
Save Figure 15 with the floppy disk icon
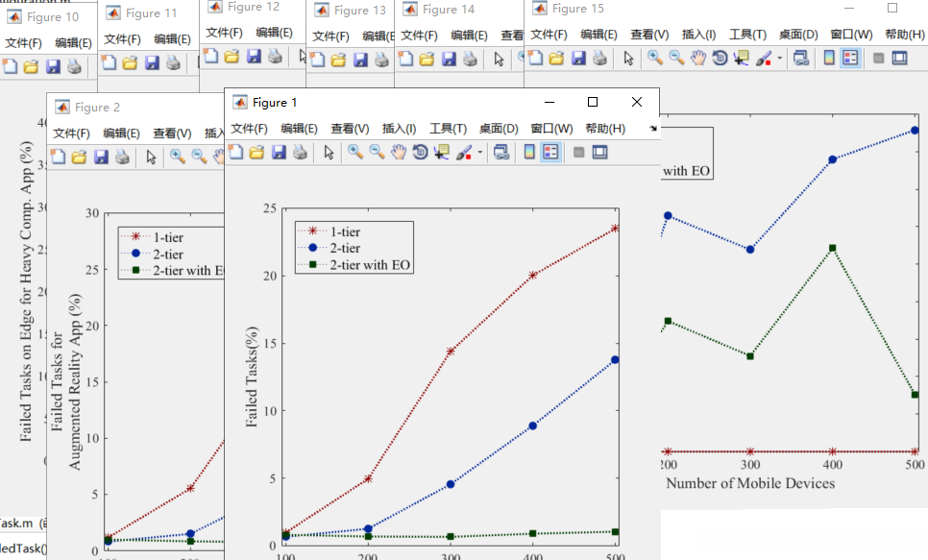pos(578,58)
